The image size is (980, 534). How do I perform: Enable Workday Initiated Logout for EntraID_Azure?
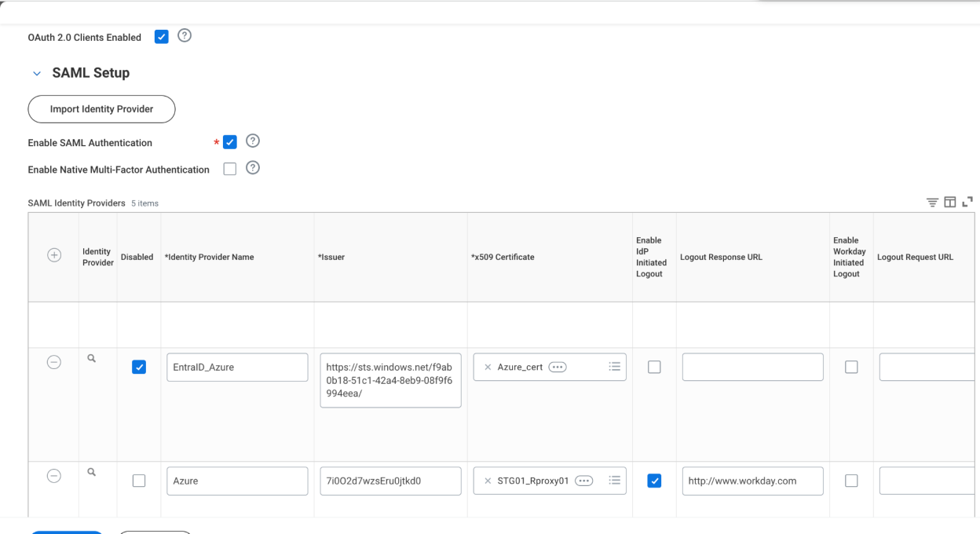851,367
